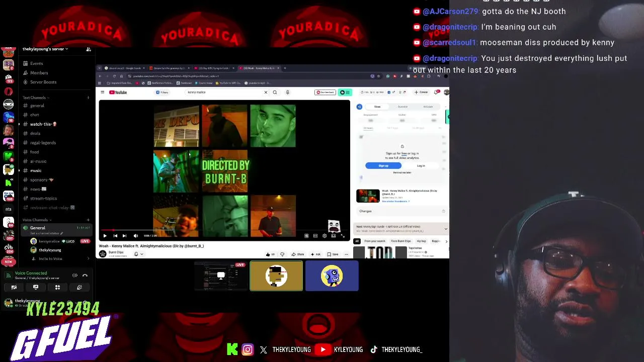Select the 'From Burnt Clips' chip

[401, 241]
